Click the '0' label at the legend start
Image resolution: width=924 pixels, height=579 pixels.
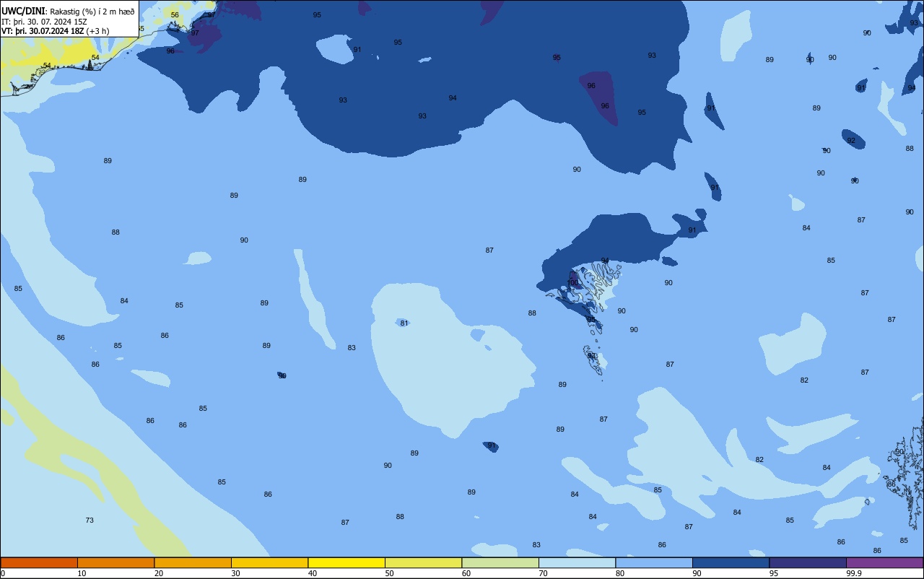point(3,573)
